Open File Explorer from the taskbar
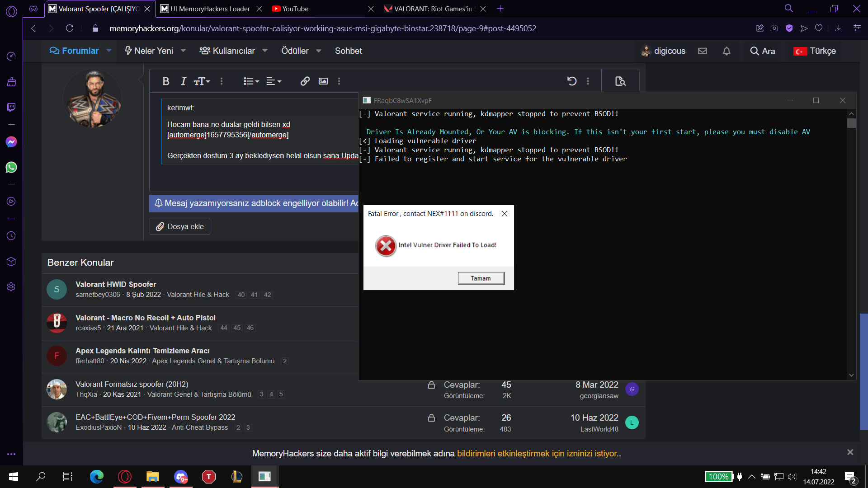This screenshot has height=488, width=868. pos(152,476)
